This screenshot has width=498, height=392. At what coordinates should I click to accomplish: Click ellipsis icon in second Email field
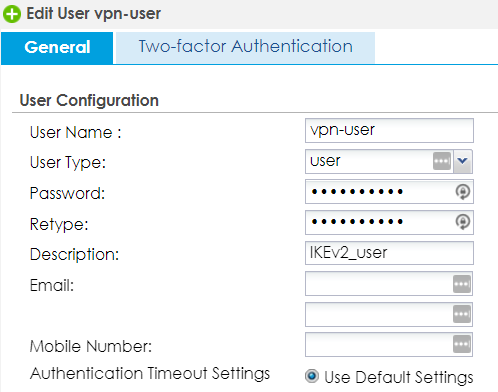(x=462, y=314)
